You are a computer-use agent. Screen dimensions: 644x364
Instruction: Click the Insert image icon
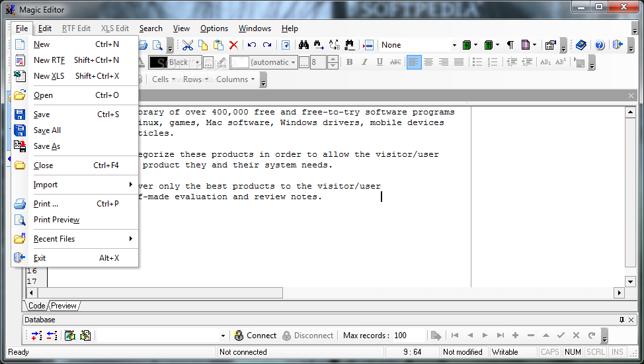[x=580, y=62]
